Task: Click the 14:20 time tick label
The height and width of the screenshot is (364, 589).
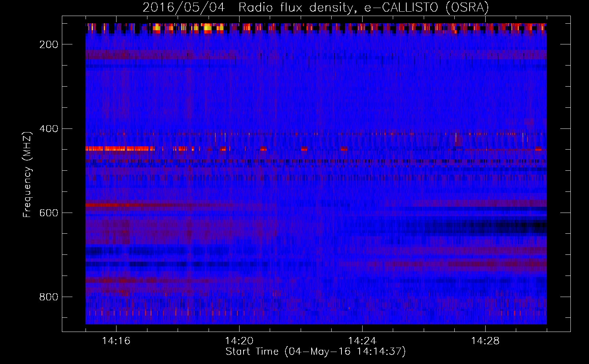Action: coord(239,341)
